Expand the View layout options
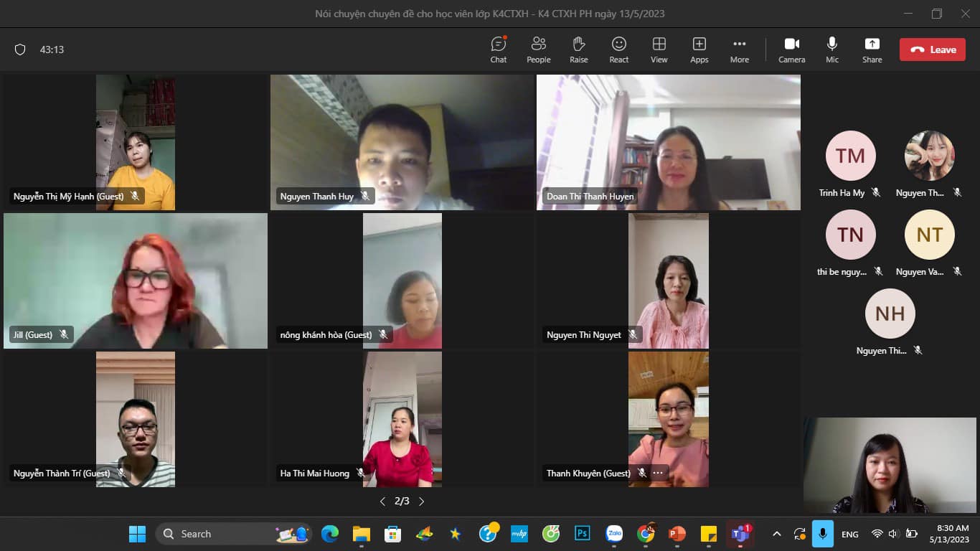Screen dimensions: 980x551 [x=659, y=50]
